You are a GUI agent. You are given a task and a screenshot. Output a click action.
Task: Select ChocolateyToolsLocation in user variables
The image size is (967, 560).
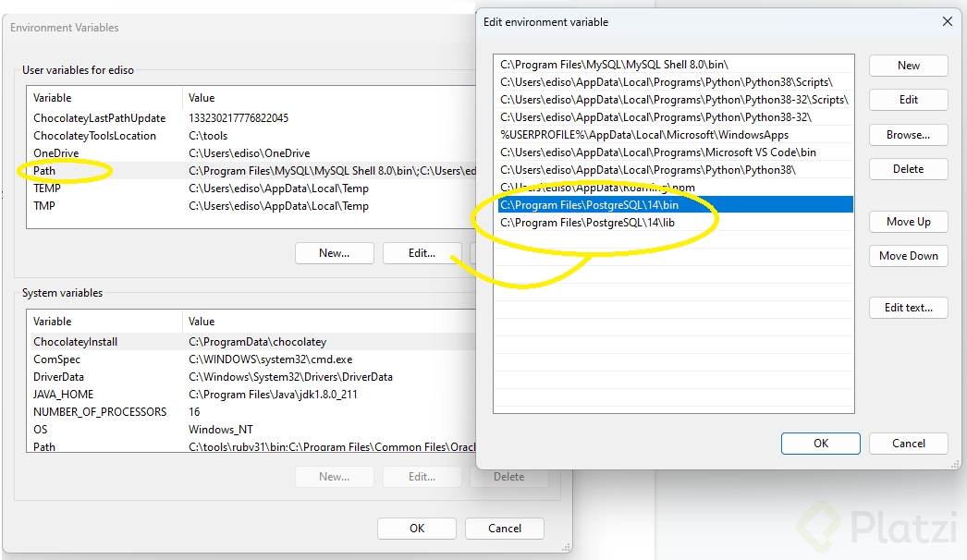click(94, 136)
